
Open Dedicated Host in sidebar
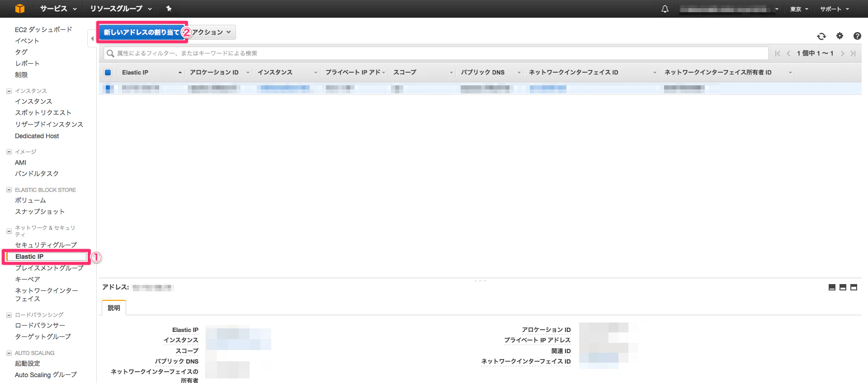(x=37, y=136)
